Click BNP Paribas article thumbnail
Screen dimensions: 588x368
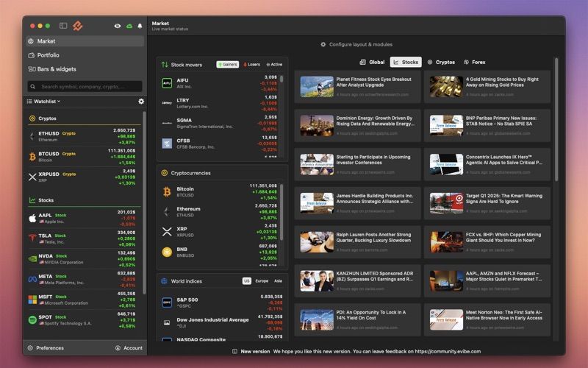click(446, 125)
